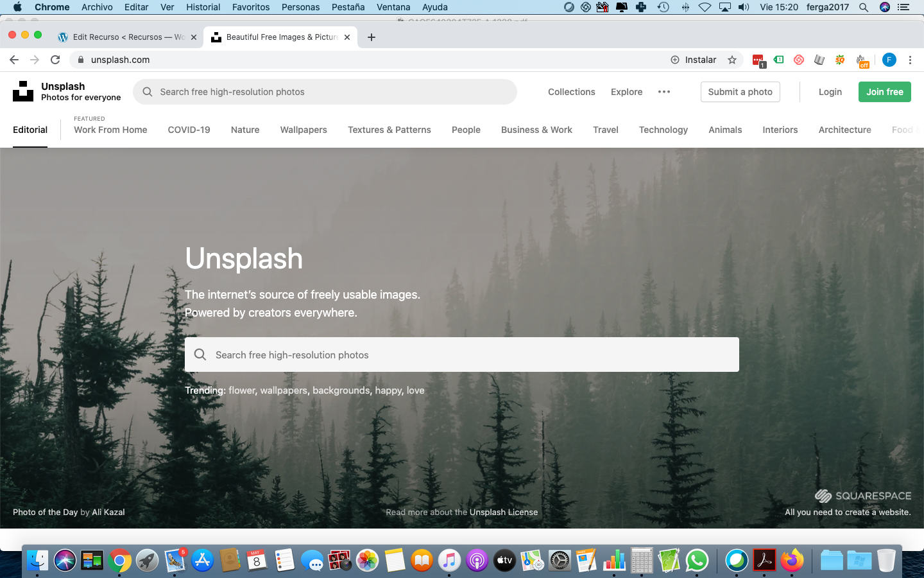Viewport: 924px width, 578px height.
Task: Select the Wallpapers category tab
Action: pyautogui.click(x=304, y=130)
